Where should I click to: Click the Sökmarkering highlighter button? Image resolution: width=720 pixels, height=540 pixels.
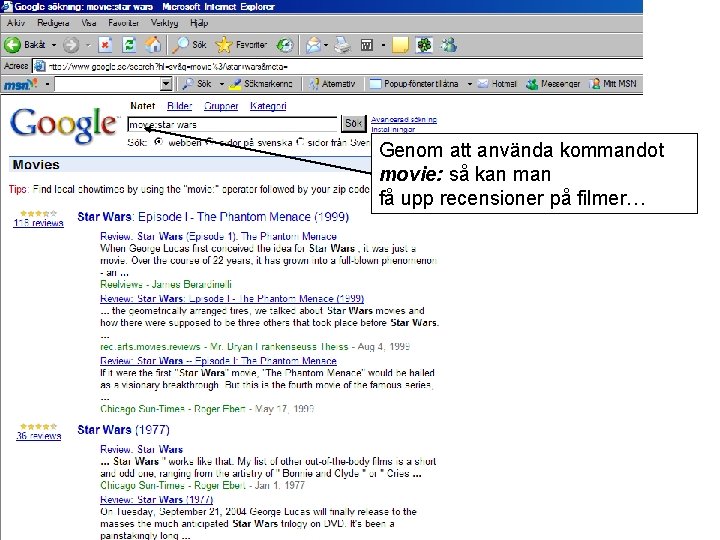[x=261, y=84]
